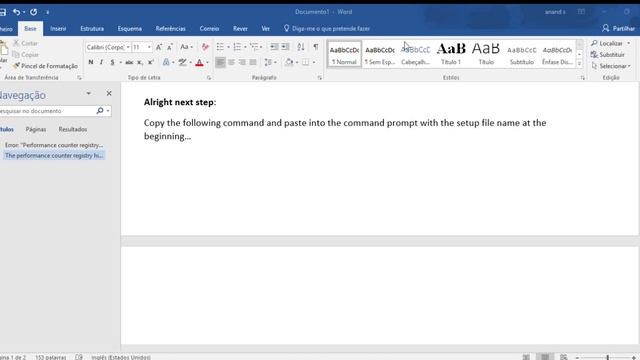Open Localizar search
This screenshot has height=360, width=640.
tap(607, 43)
